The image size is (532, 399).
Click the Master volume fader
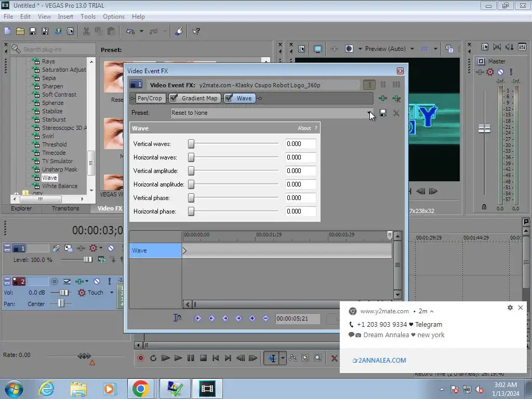[484, 129]
